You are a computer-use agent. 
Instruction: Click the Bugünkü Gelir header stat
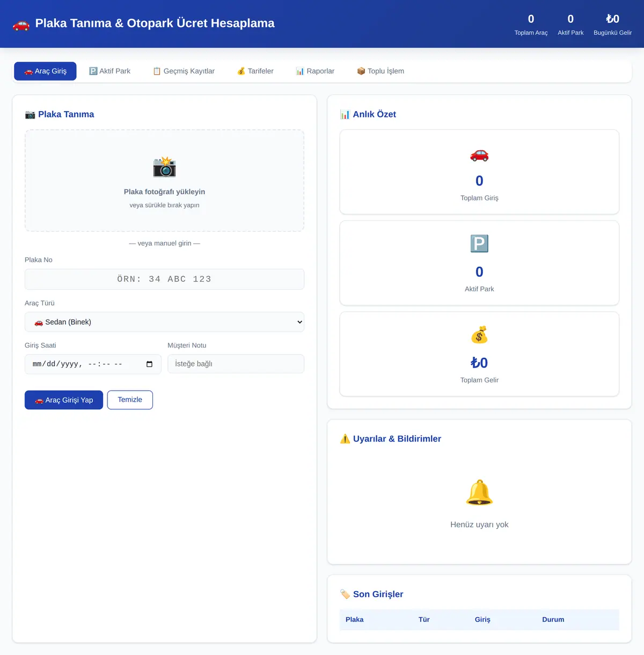point(612,24)
